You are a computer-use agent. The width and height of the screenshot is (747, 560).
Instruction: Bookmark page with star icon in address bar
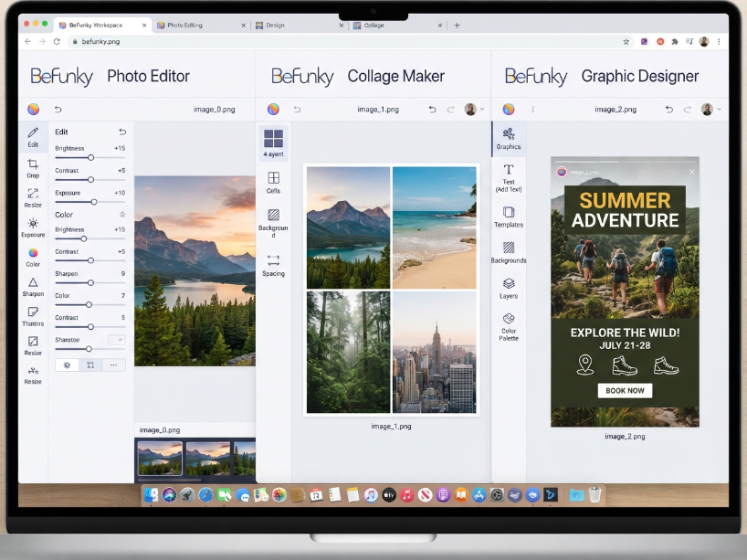click(x=626, y=41)
